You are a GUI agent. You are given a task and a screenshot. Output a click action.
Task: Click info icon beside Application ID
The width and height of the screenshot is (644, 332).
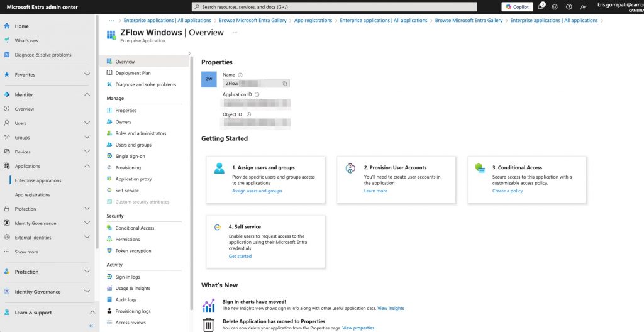pos(257,94)
